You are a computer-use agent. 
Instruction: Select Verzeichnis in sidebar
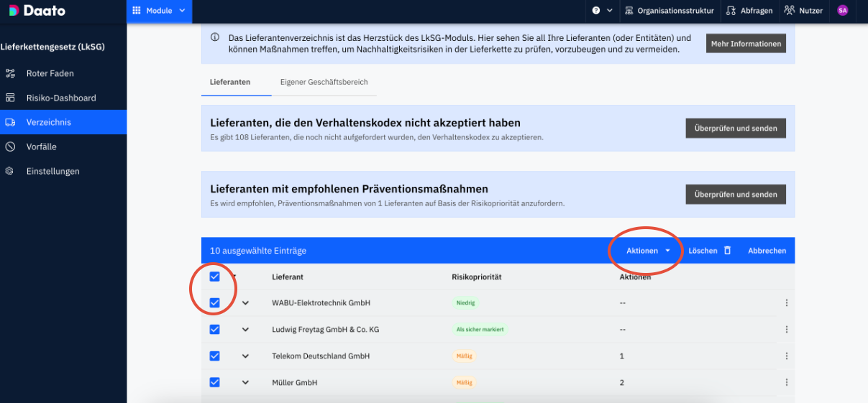coord(63,122)
